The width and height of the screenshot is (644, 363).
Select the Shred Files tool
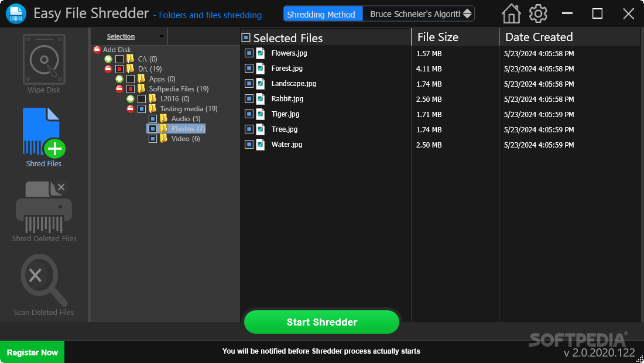pyautogui.click(x=44, y=137)
